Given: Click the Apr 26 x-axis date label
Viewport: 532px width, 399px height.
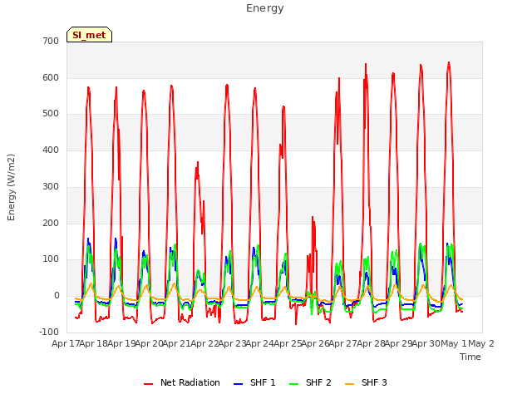Looking at the screenshot, I should click(315, 343).
